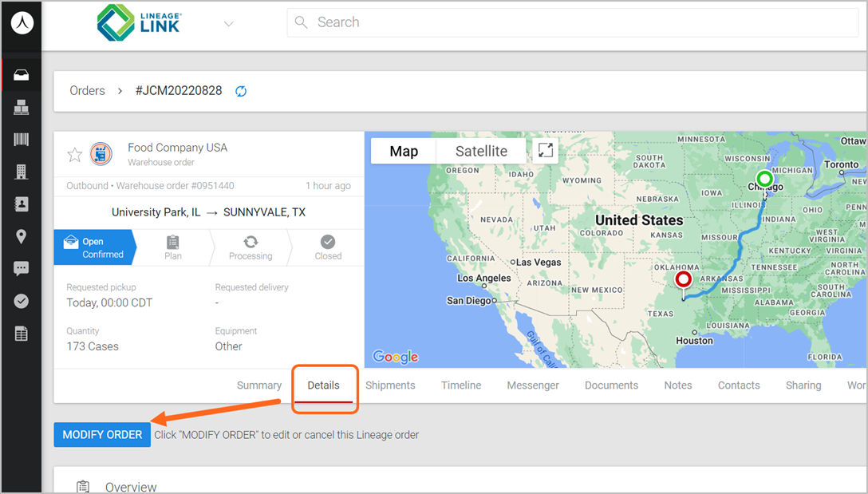Image resolution: width=868 pixels, height=494 pixels.
Task: Click the magnifier search icon
Action: [301, 22]
